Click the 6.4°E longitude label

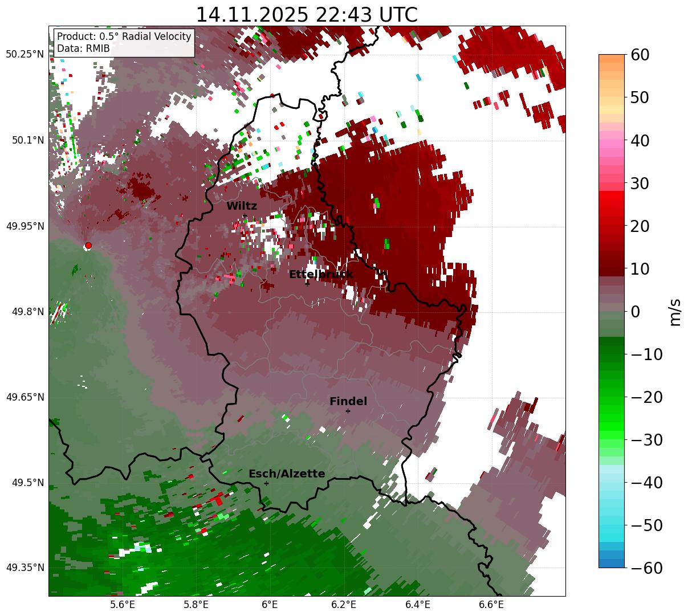[418, 605]
